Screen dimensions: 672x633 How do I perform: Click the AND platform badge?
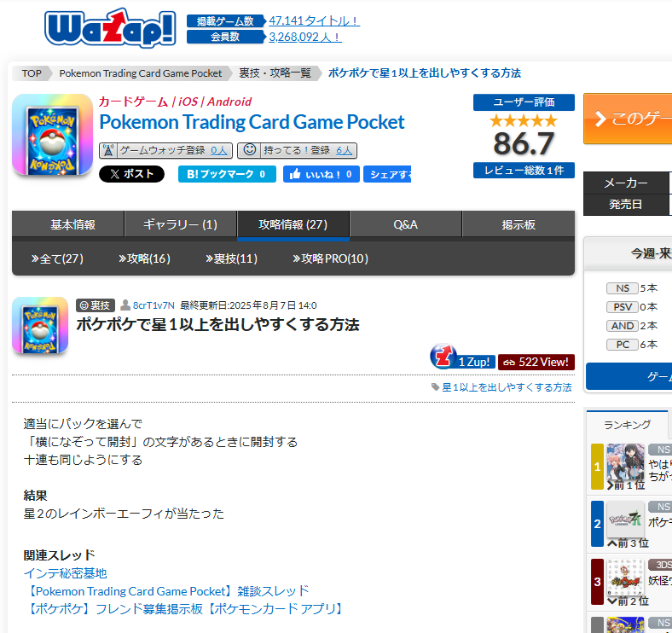[x=623, y=326]
